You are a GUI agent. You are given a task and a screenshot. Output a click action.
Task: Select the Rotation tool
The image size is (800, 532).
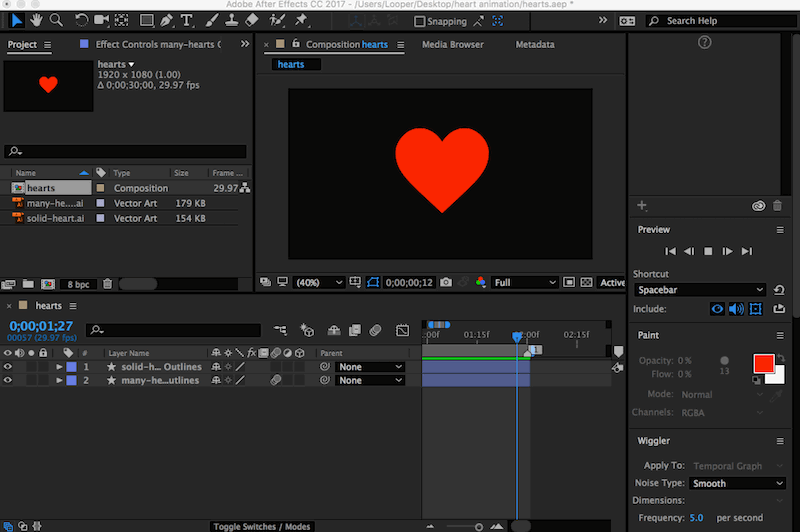[81, 20]
